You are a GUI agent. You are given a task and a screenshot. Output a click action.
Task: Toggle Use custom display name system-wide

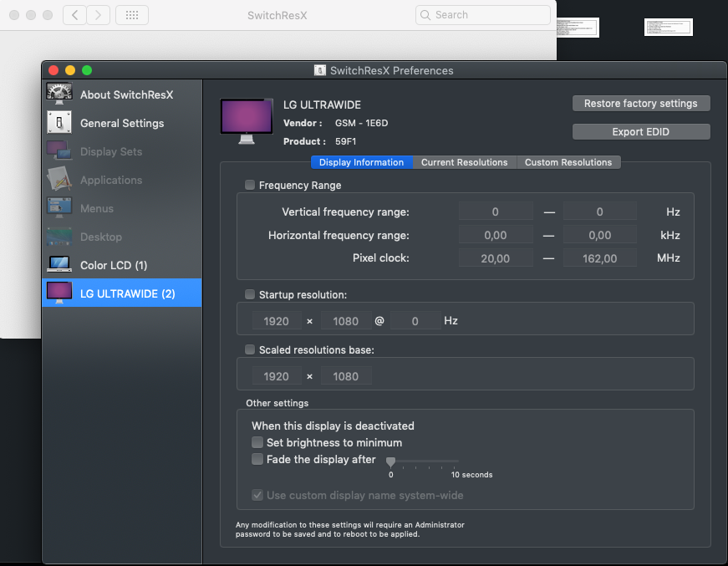tap(257, 495)
